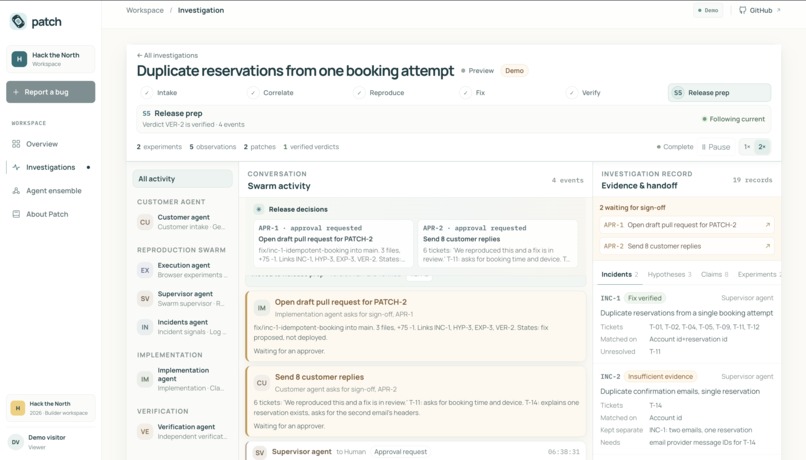The width and height of the screenshot is (806, 460).
Task: Open the Hack the North workspace avatar
Action: pos(19,59)
